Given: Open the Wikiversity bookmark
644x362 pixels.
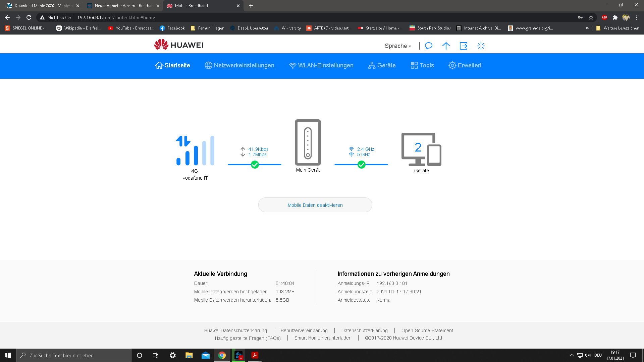Looking at the screenshot, I should click(x=287, y=28).
